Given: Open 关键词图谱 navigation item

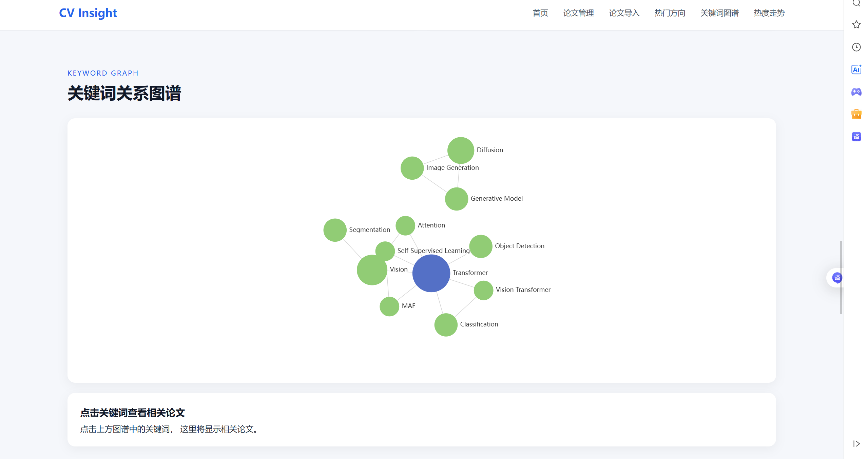Looking at the screenshot, I should click(x=719, y=13).
